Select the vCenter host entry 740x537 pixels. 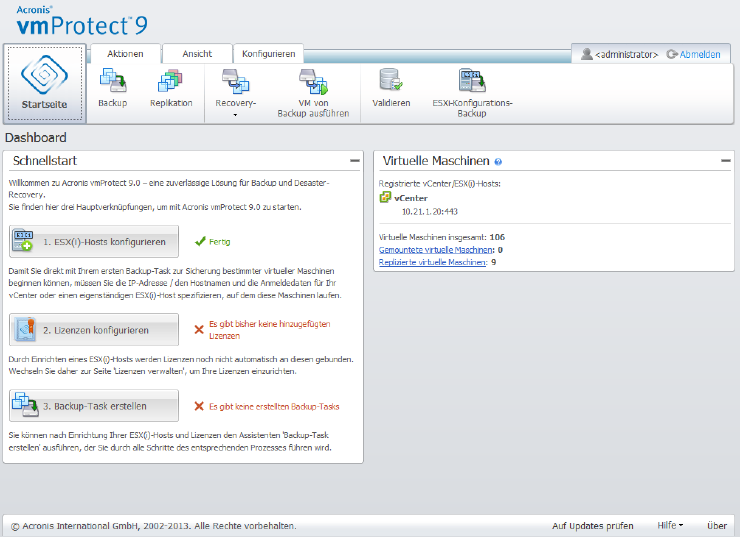(411, 198)
